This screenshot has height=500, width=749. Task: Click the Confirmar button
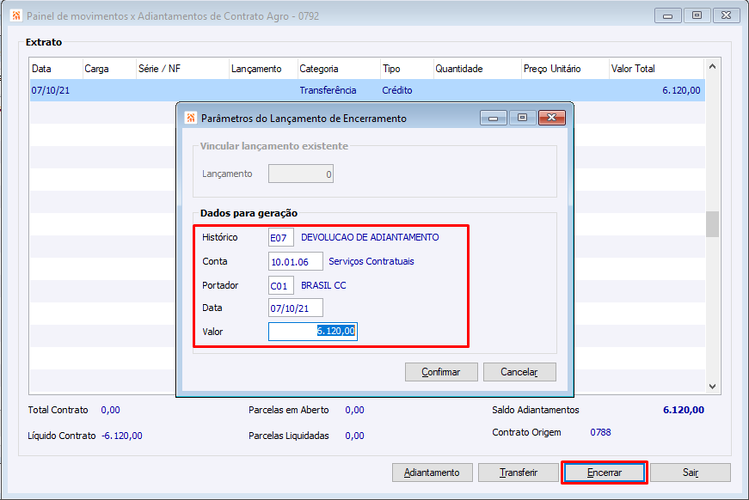(x=441, y=372)
